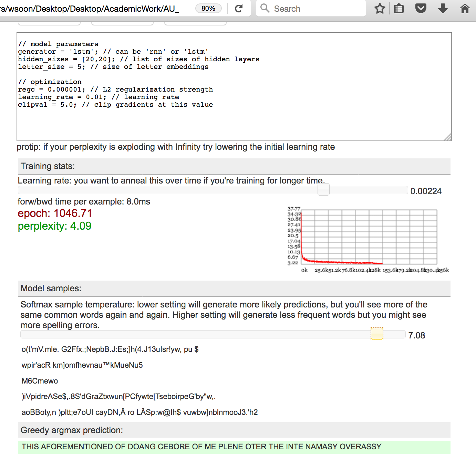This screenshot has height=471, width=476.
Task: Click into the browser Search field
Action: click(x=317, y=9)
